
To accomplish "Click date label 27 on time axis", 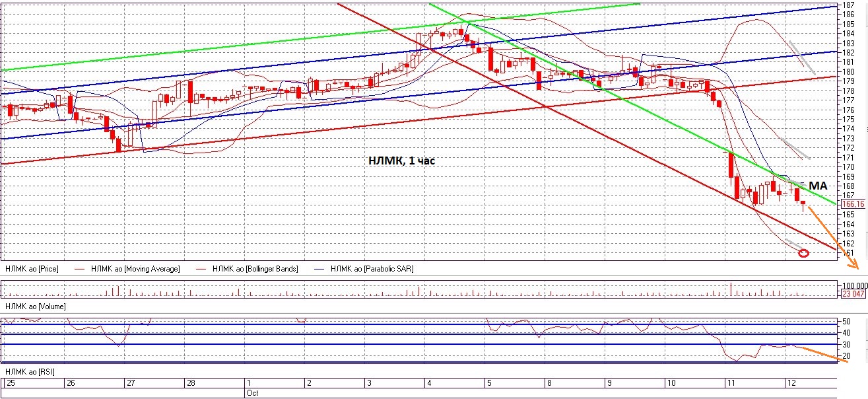I will coord(129,383).
